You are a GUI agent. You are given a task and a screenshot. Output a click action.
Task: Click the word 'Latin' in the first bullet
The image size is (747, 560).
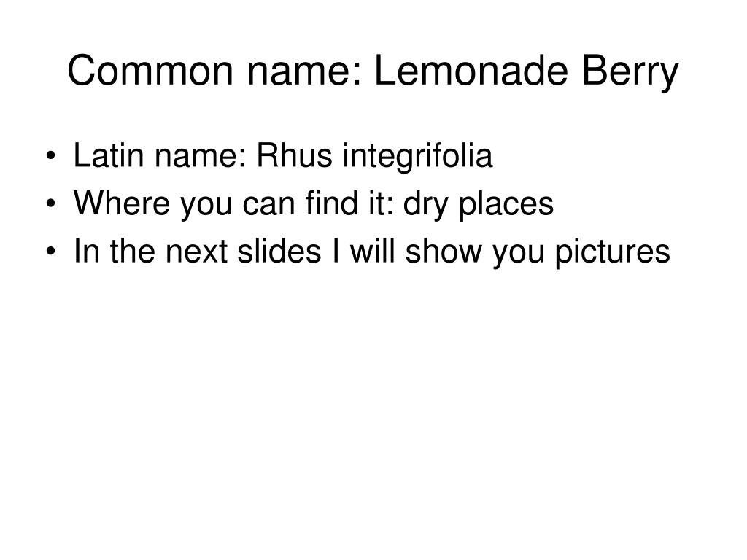(108, 155)
